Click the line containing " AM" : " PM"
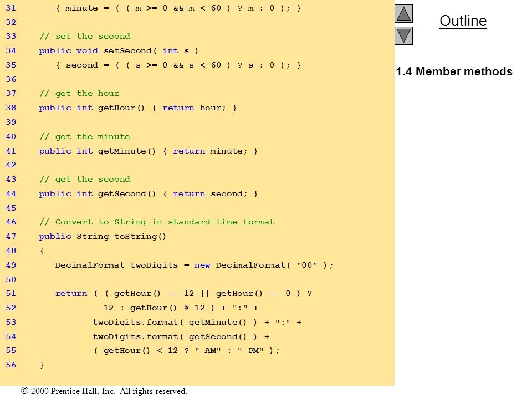 186,350
